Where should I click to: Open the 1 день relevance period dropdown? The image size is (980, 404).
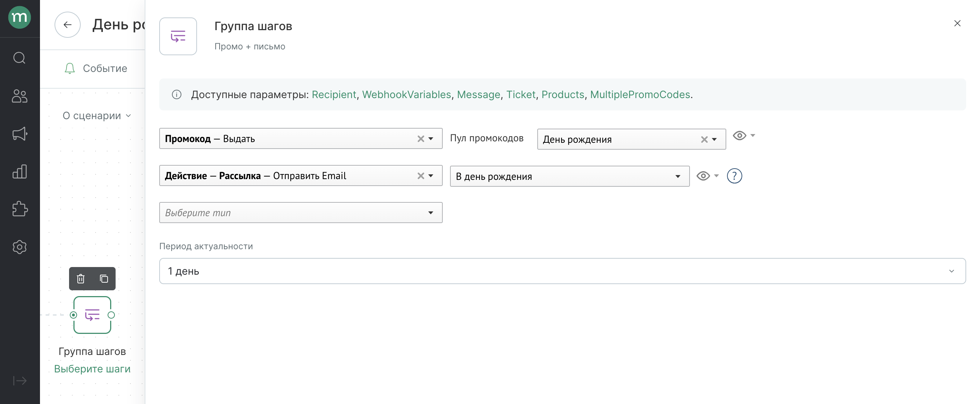[x=562, y=271]
